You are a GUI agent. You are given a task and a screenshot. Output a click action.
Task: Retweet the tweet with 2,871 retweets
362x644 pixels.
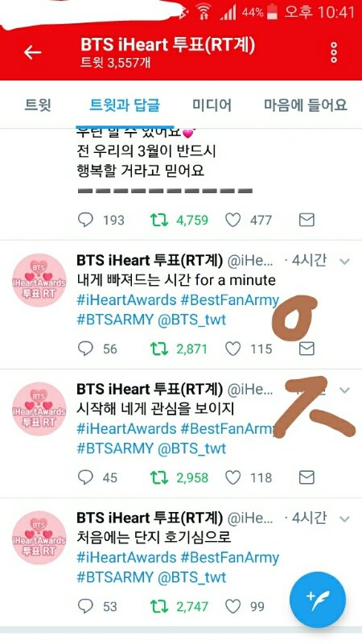pos(158,349)
